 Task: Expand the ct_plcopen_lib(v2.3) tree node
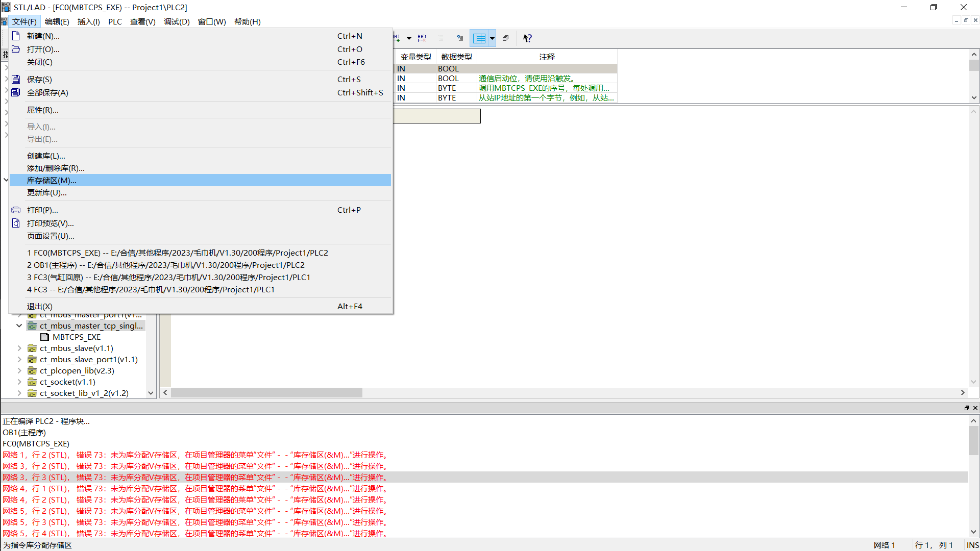[x=19, y=371]
